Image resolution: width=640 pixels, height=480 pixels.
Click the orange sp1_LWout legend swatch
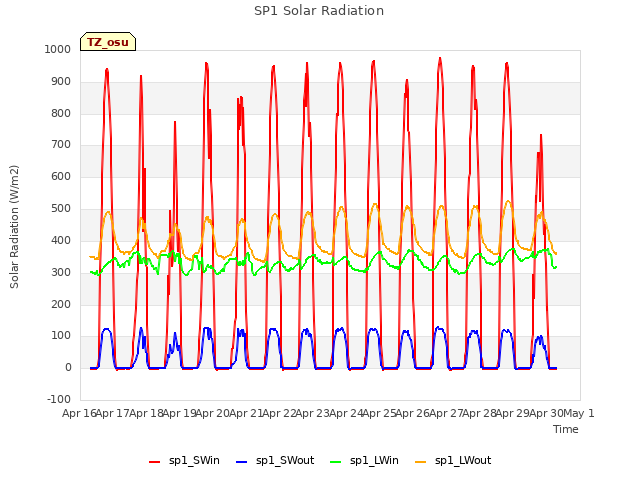point(420,462)
